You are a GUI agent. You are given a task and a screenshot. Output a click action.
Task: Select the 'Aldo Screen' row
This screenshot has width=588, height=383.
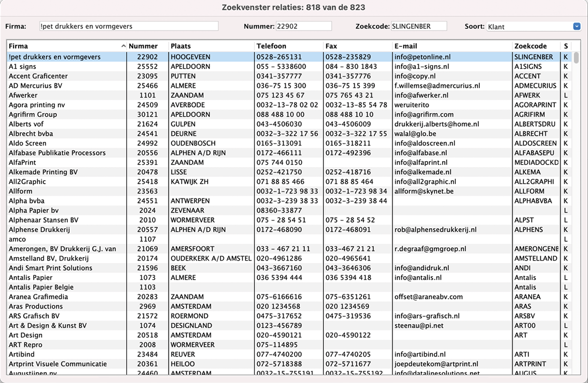coord(290,144)
